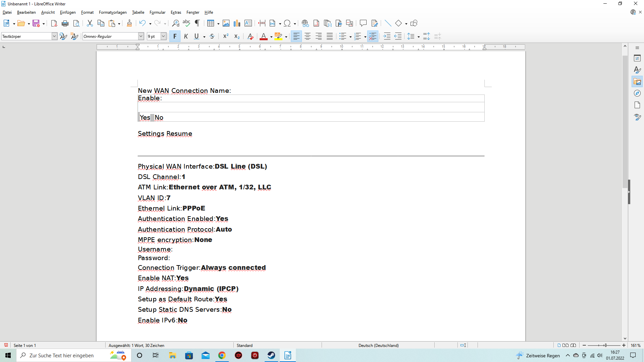Toggle bold formatting button
The image size is (644, 362).
point(175,37)
